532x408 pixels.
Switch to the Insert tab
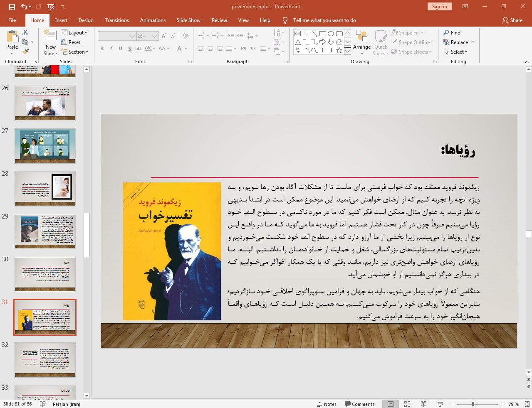[x=61, y=20]
